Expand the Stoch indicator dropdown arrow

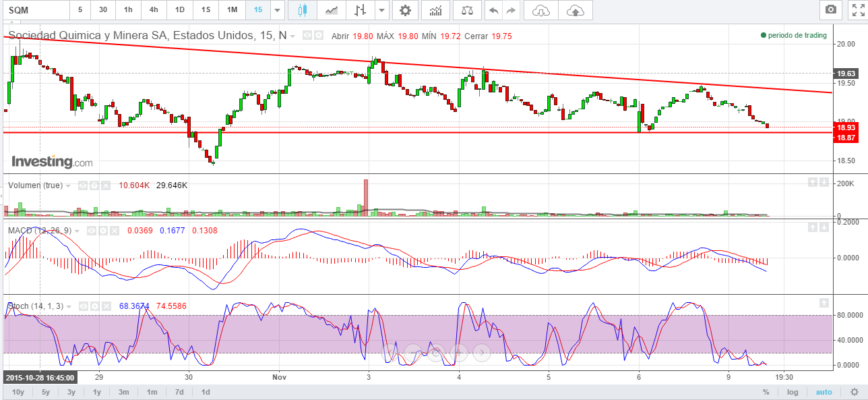point(69,306)
